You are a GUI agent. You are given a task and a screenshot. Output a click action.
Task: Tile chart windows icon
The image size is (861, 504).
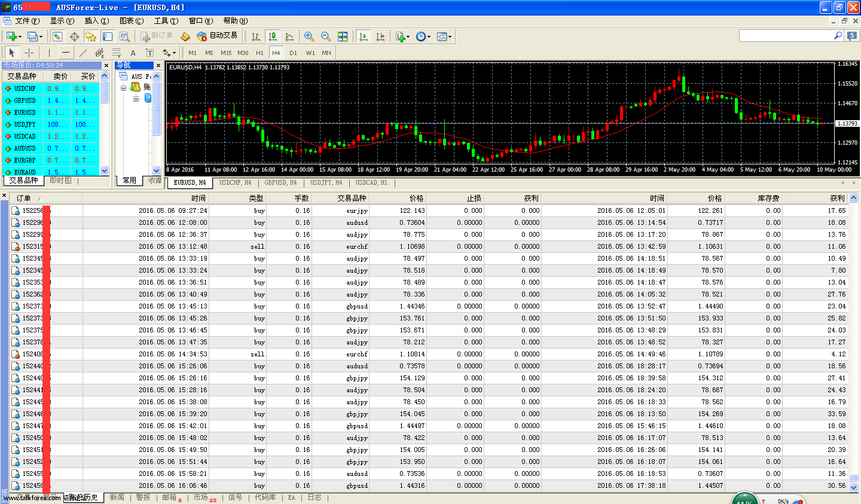(343, 36)
